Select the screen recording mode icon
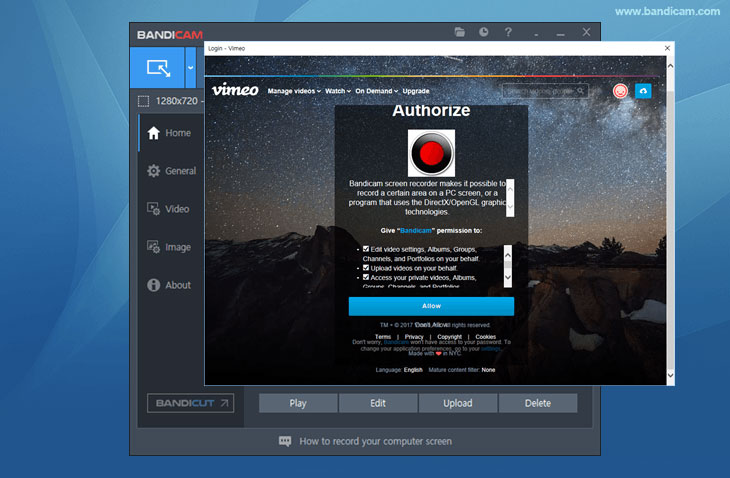 pos(158,68)
